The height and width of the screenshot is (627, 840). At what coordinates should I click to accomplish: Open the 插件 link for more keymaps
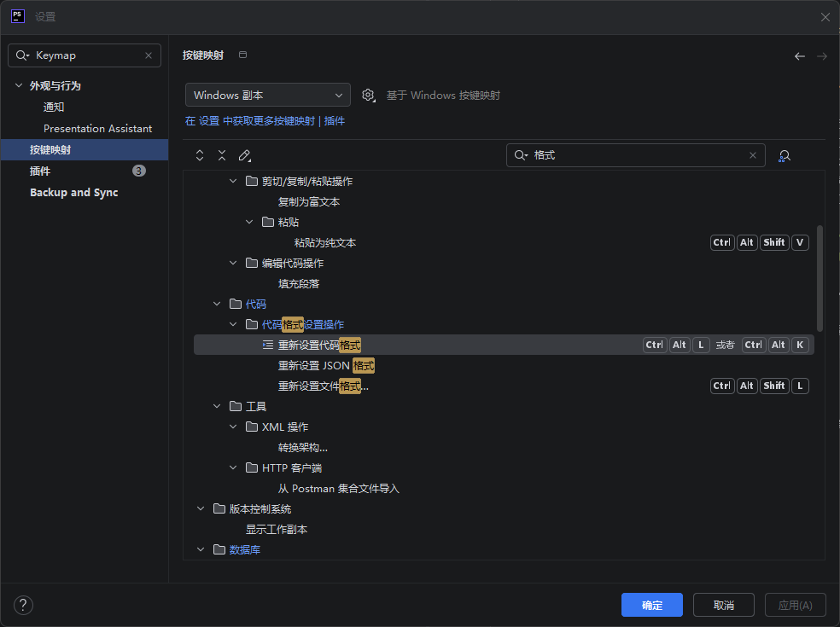click(x=335, y=121)
